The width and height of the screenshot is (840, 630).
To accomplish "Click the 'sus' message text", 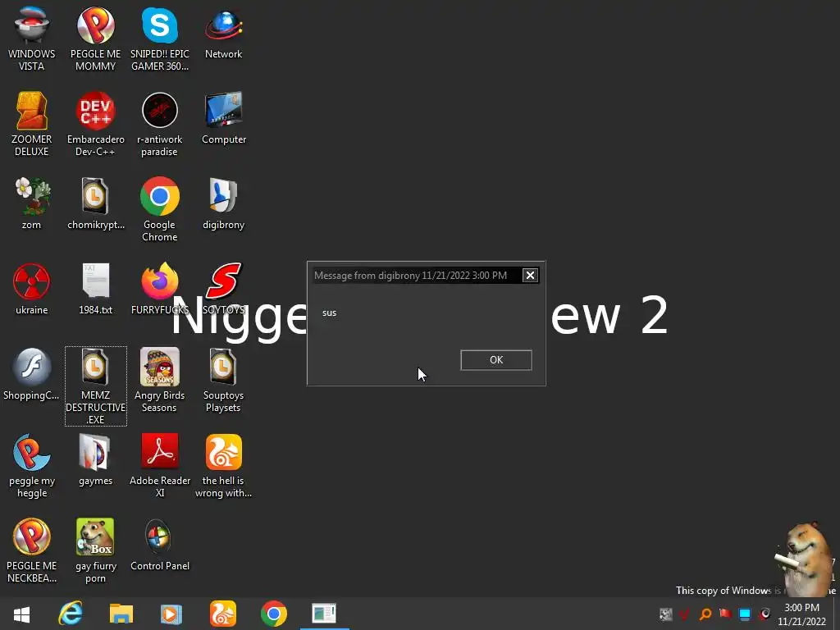I will point(330,313).
